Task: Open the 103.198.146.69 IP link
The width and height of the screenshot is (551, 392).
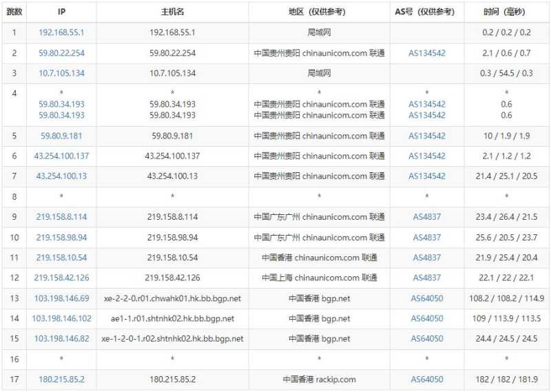Action: (61, 298)
